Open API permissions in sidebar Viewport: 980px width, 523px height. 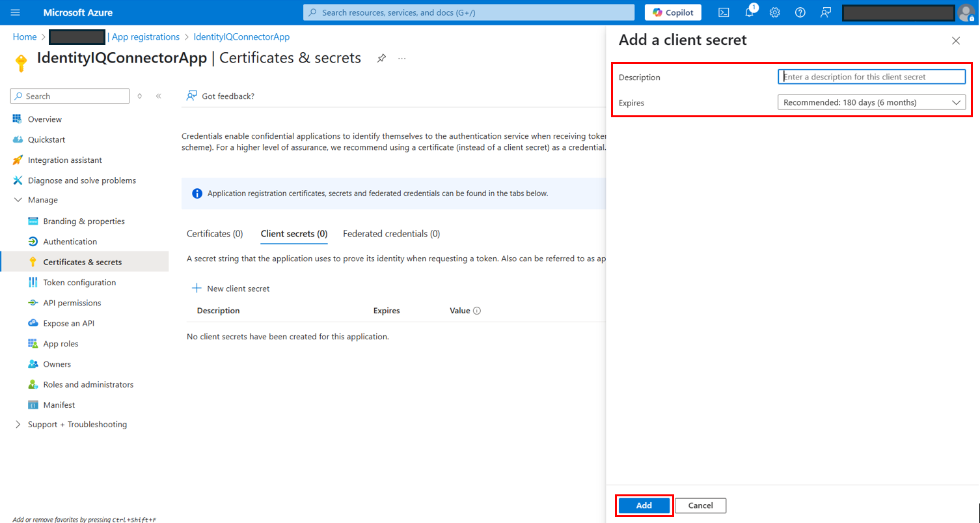click(72, 303)
